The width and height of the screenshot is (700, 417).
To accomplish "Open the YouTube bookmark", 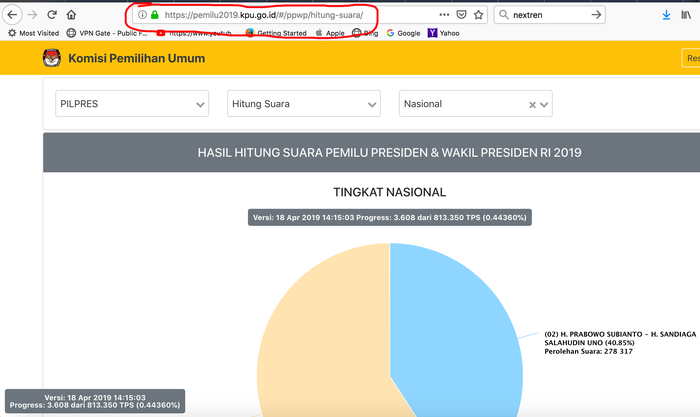I will (194, 33).
